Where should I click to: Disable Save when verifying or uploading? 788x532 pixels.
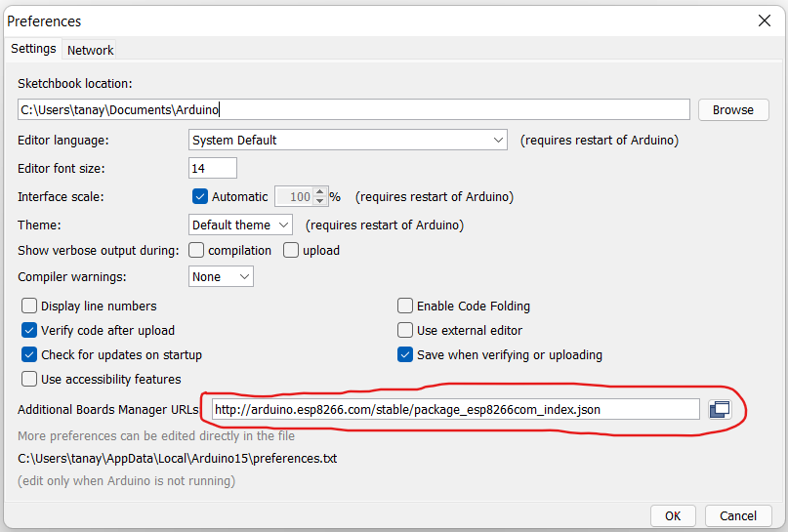click(x=405, y=354)
